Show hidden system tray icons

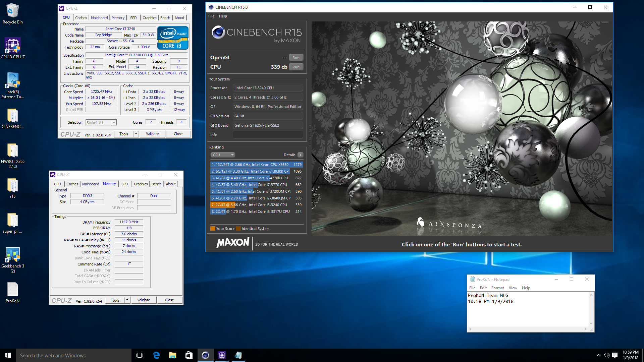click(598, 355)
